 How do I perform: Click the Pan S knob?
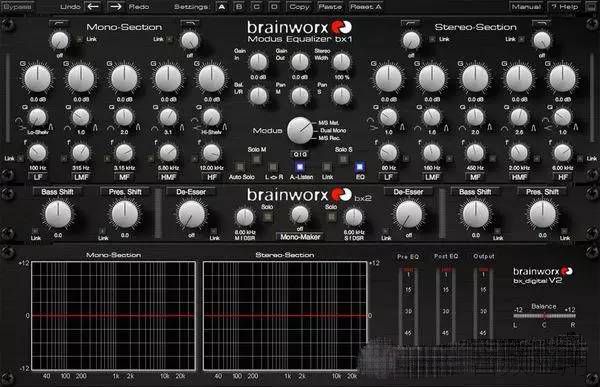[342, 96]
